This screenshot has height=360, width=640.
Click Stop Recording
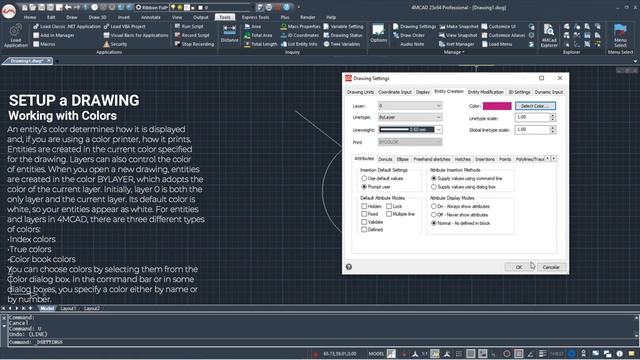pos(194,44)
